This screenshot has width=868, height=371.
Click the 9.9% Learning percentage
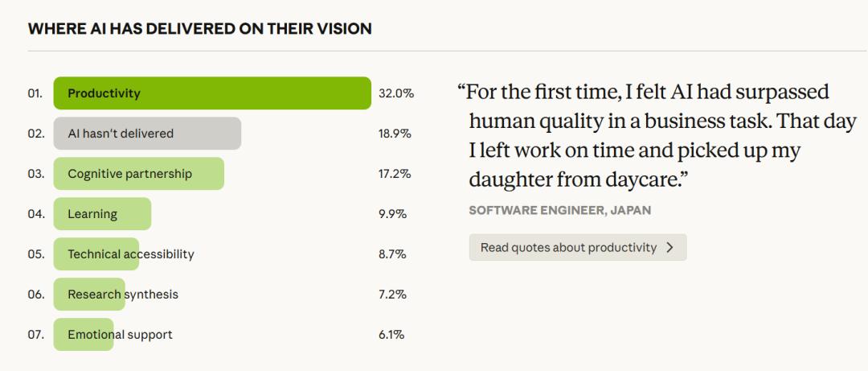click(x=392, y=214)
